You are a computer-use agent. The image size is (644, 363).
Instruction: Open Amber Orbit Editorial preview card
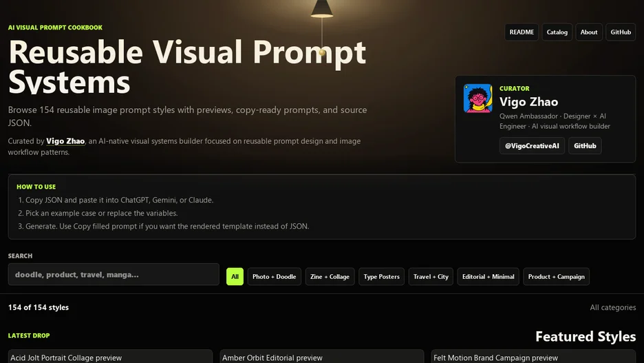click(321, 356)
